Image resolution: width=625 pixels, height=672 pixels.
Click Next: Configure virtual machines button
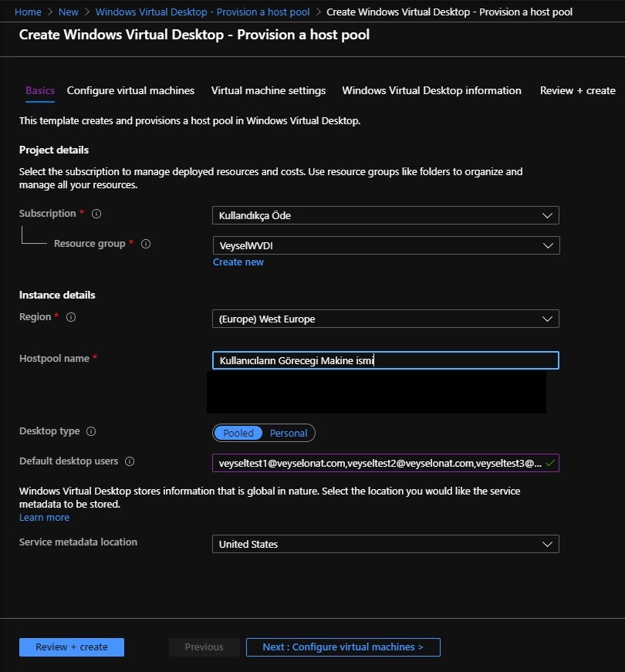click(343, 647)
